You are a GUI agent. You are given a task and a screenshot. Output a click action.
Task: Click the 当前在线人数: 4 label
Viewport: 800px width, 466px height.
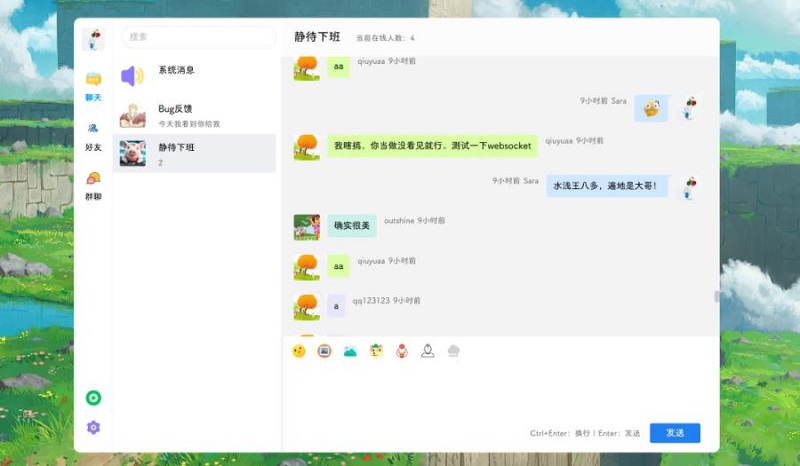385,38
